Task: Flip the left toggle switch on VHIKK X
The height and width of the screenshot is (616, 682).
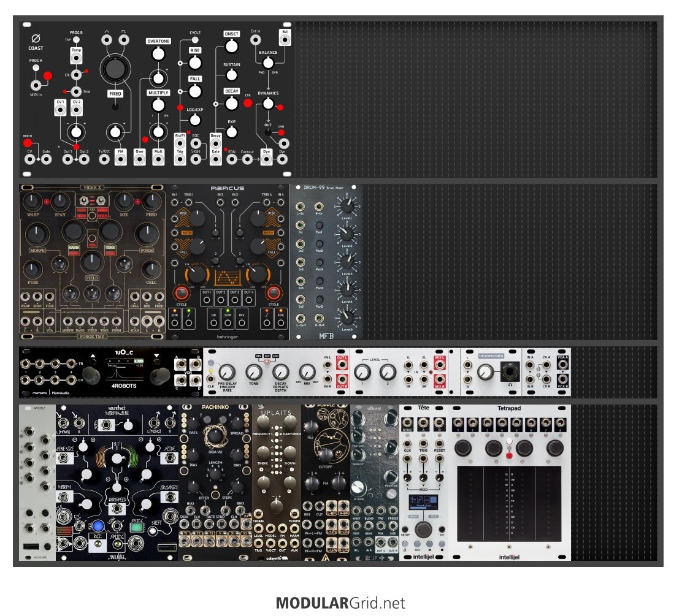Action: 83,201
